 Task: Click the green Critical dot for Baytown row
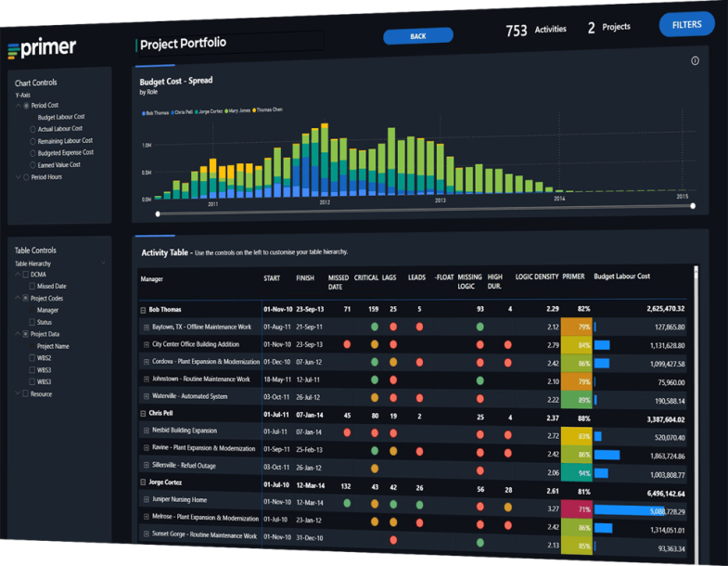pos(375,327)
